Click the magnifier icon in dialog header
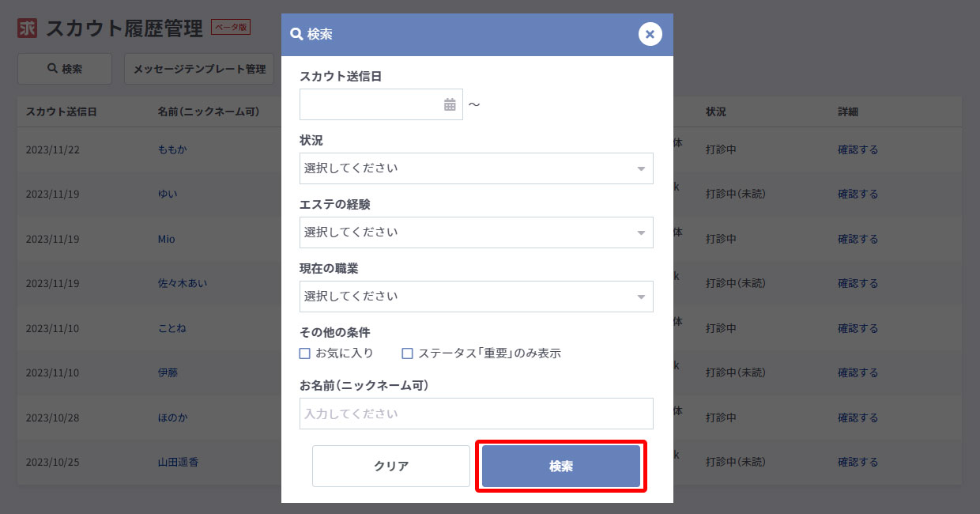Screen dimensions: 980x514 [x=296, y=35]
